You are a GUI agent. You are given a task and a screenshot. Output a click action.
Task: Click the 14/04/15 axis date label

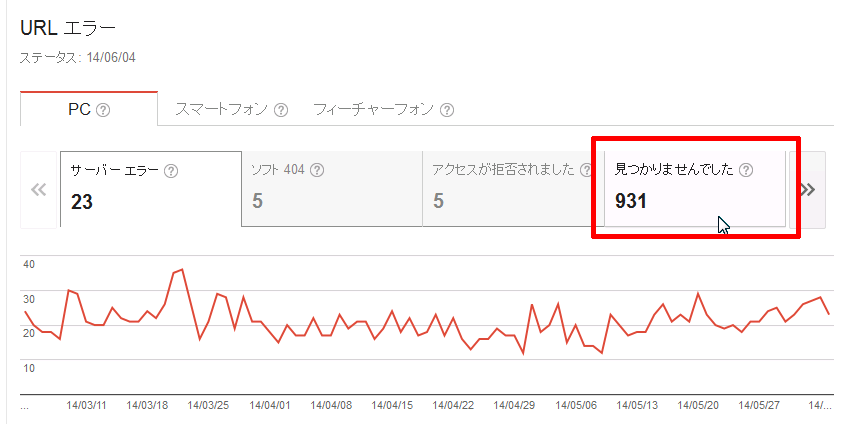392,406
